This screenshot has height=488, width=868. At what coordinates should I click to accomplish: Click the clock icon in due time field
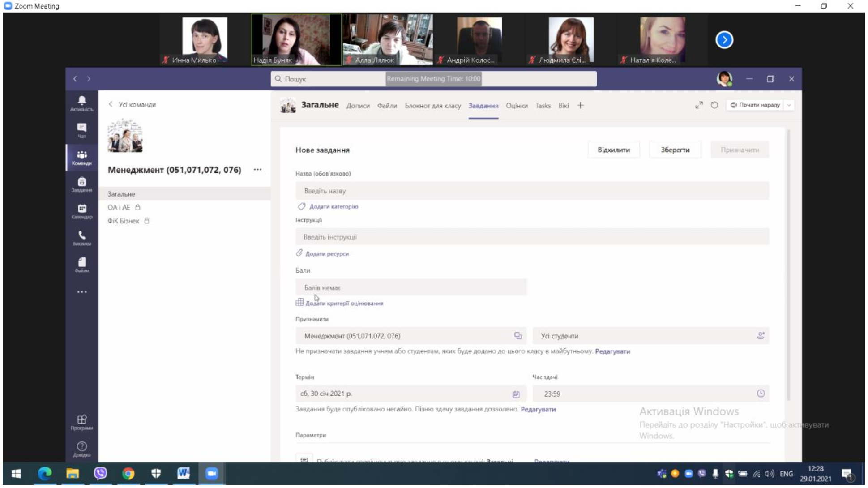[761, 394]
